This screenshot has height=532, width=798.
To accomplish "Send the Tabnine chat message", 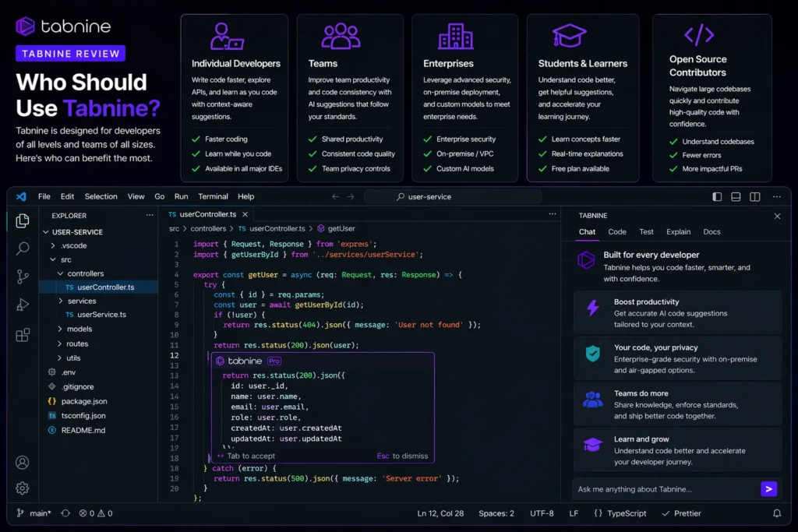I will pos(769,488).
